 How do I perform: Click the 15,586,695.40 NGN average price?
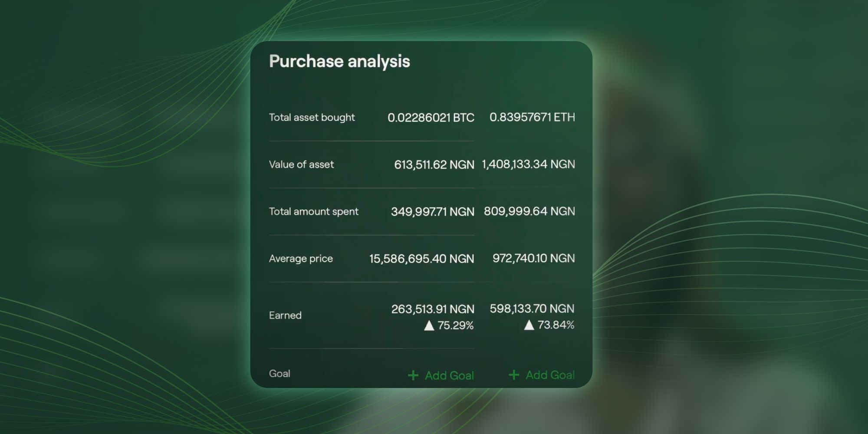(421, 258)
